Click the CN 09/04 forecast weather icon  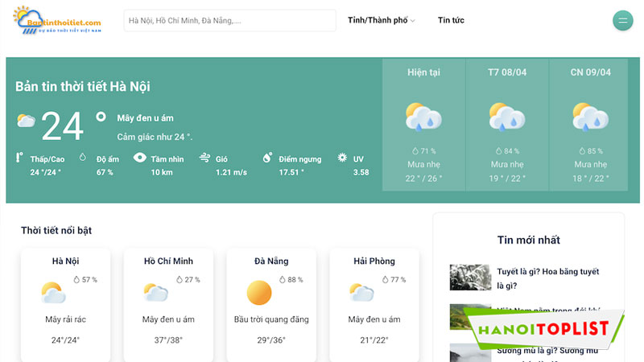click(x=590, y=117)
